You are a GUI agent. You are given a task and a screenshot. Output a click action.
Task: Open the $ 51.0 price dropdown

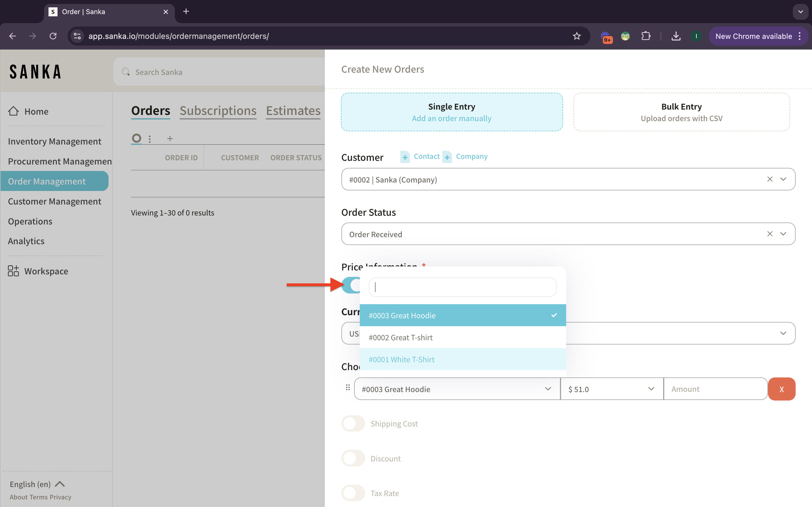[611, 389]
